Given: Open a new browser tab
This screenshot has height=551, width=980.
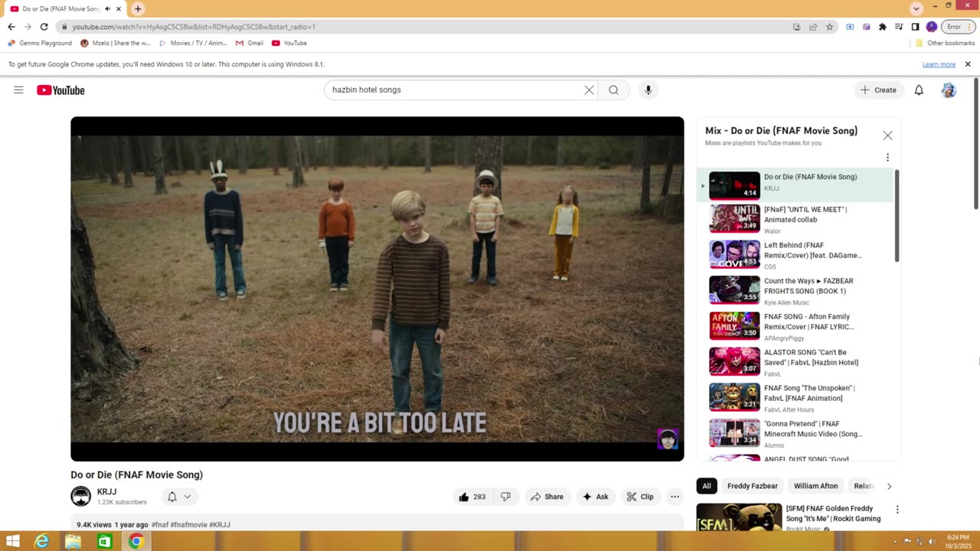Looking at the screenshot, I should (138, 9).
